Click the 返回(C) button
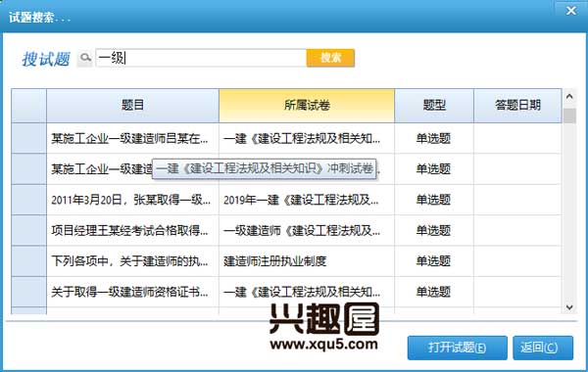588x372 pixels. [x=543, y=348]
